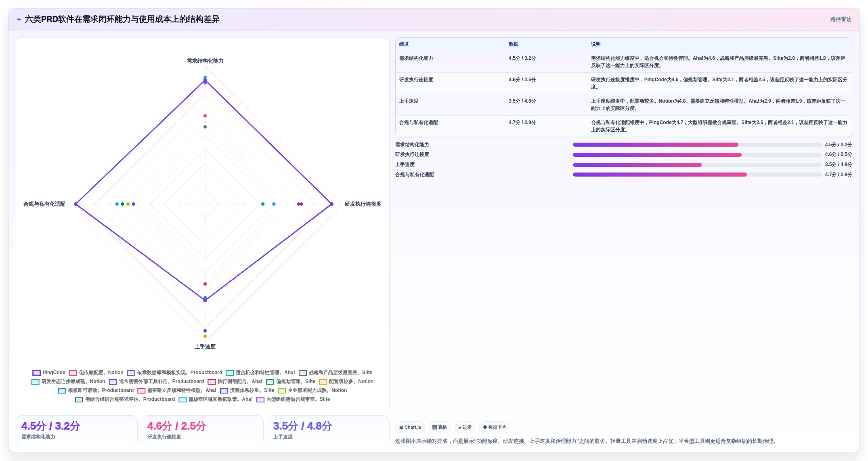868x461 pixels.
Task: Toggle the PingCode dataset in the chart legend
Action: pyautogui.click(x=49, y=373)
